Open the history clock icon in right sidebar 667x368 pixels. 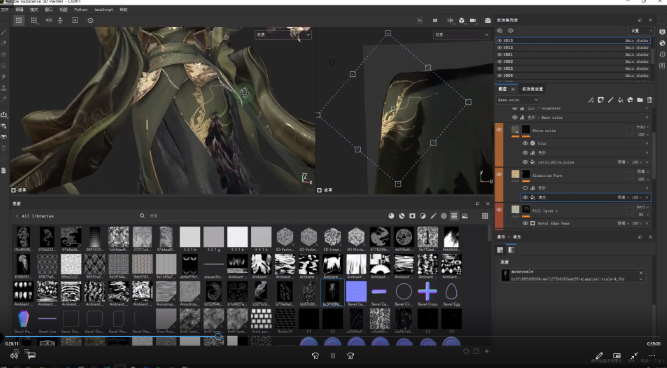[662, 54]
